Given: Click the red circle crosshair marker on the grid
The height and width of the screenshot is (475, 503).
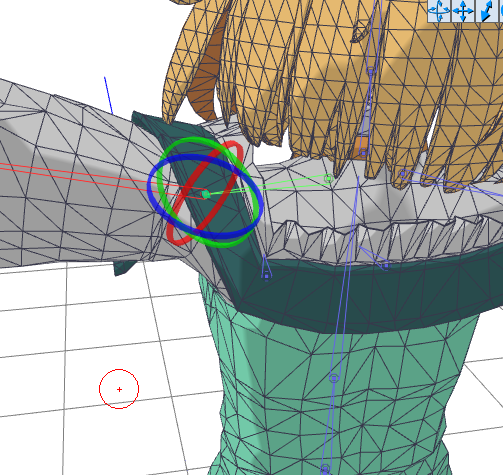Looking at the screenshot, I should 119,389.
